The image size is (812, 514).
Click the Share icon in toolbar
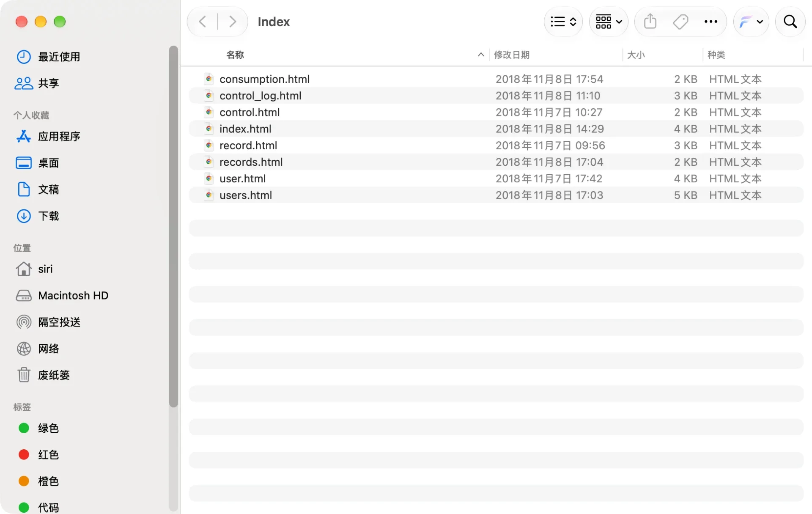pyautogui.click(x=650, y=22)
